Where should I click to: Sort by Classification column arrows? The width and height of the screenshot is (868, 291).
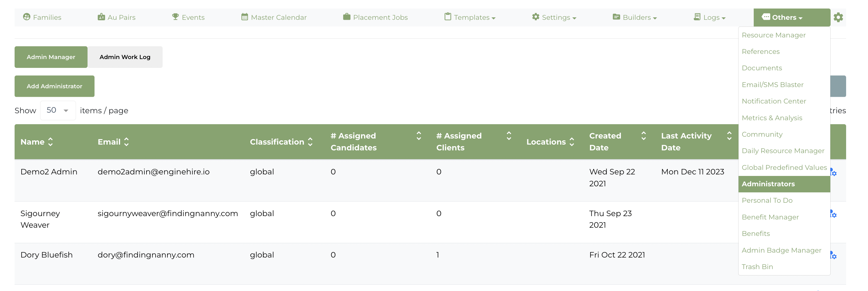click(310, 142)
